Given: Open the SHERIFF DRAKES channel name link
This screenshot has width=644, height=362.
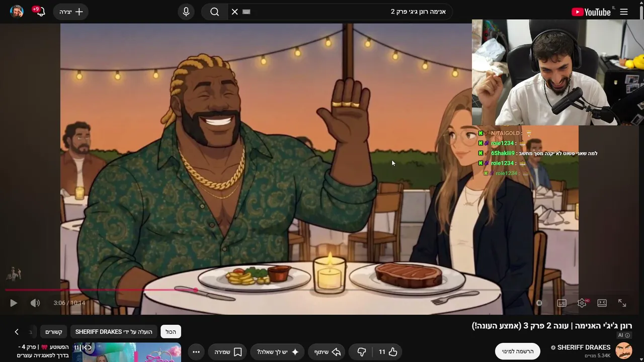Looking at the screenshot, I should click(x=584, y=347).
